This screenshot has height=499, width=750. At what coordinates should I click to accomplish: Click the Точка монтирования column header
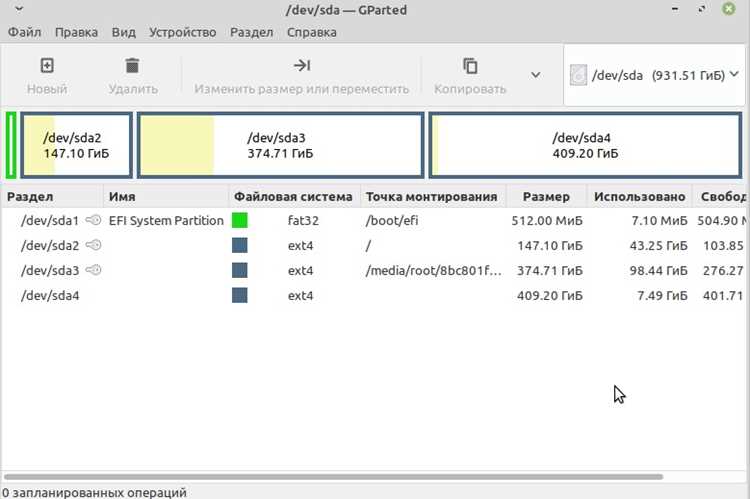431,197
